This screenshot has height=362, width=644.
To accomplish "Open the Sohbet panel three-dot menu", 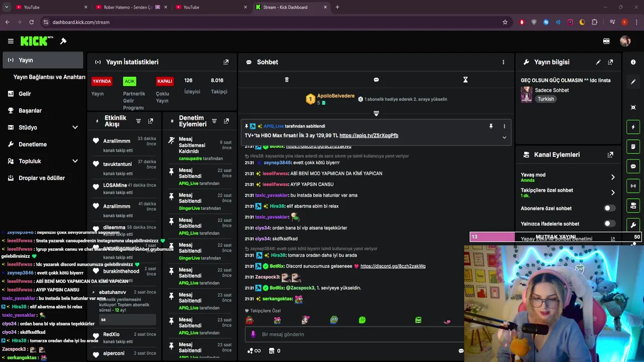I will coord(503,62).
